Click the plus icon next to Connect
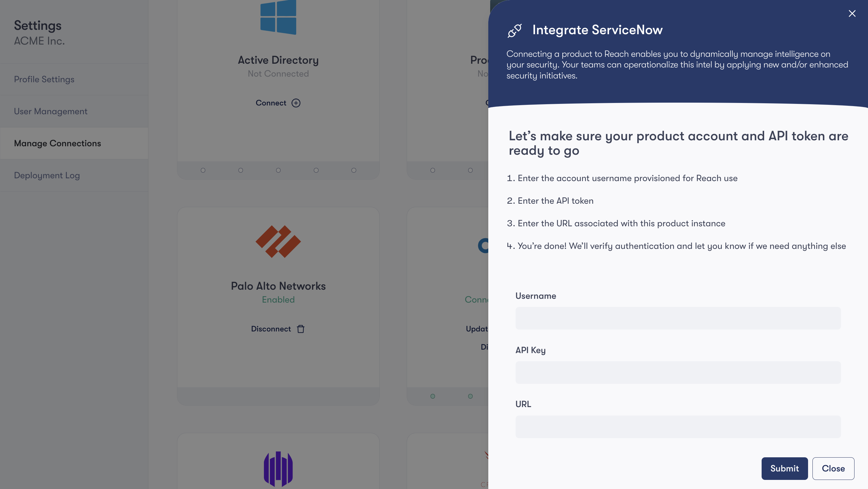The height and width of the screenshot is (489, 868). (296, 103)
